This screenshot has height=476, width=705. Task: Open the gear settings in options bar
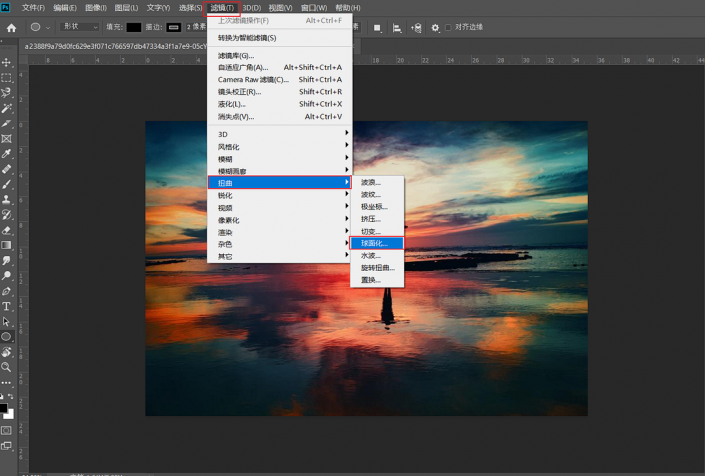[435, 28]
